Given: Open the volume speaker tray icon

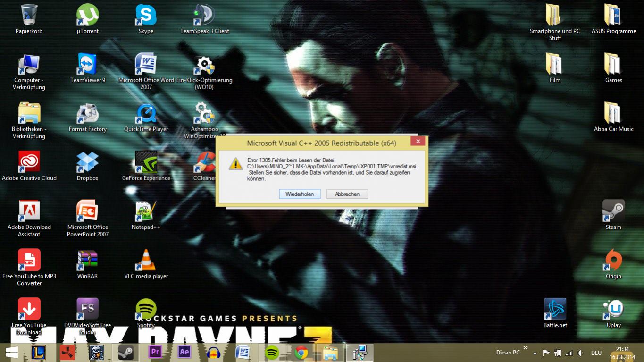Looking at the screenshot, I should [580, 353].
